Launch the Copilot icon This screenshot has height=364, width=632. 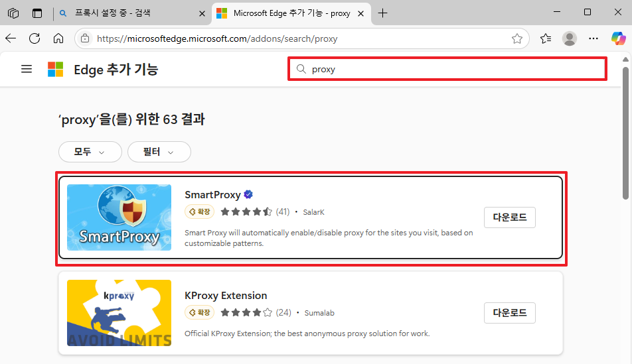tap(618, 38)
